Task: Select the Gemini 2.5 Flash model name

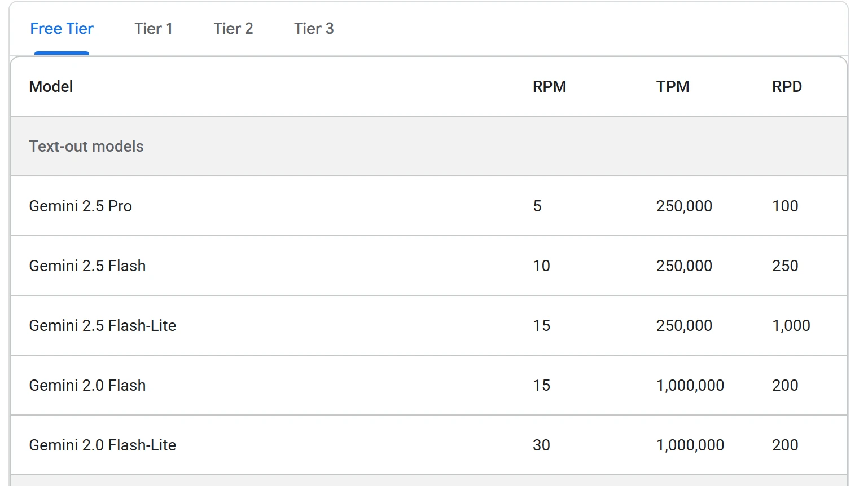Action: 87,266
